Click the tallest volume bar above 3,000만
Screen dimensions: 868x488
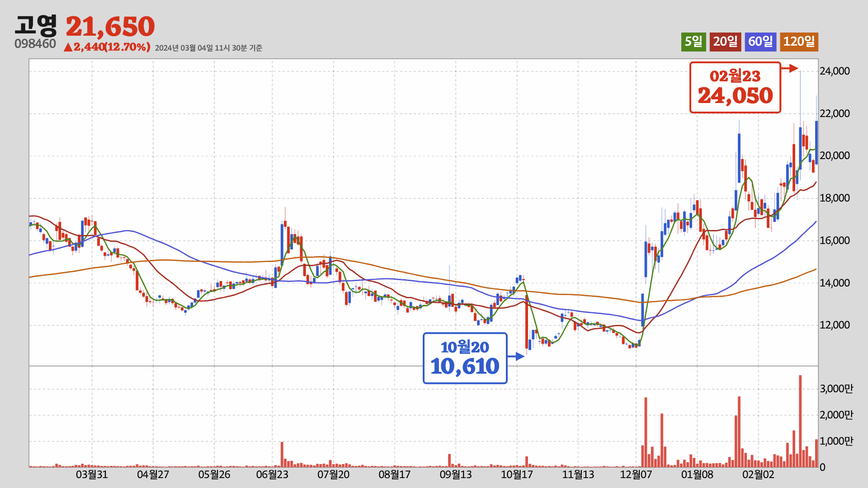800,421
